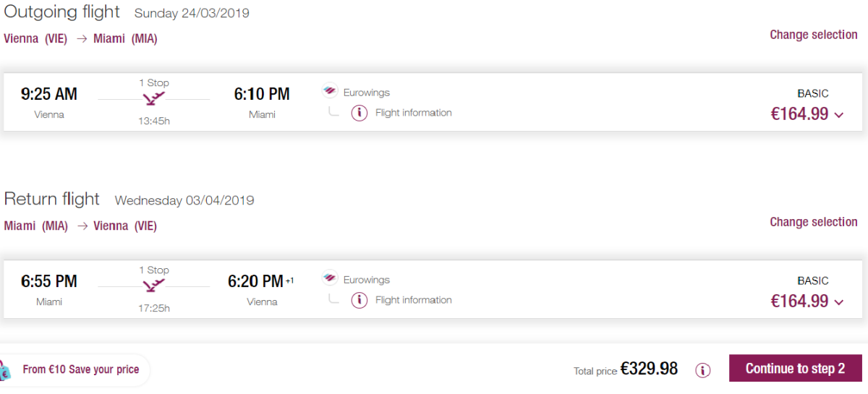Click the From €10 Save your price button
Viewport: 868px width, 394px height.
[80, 369]
